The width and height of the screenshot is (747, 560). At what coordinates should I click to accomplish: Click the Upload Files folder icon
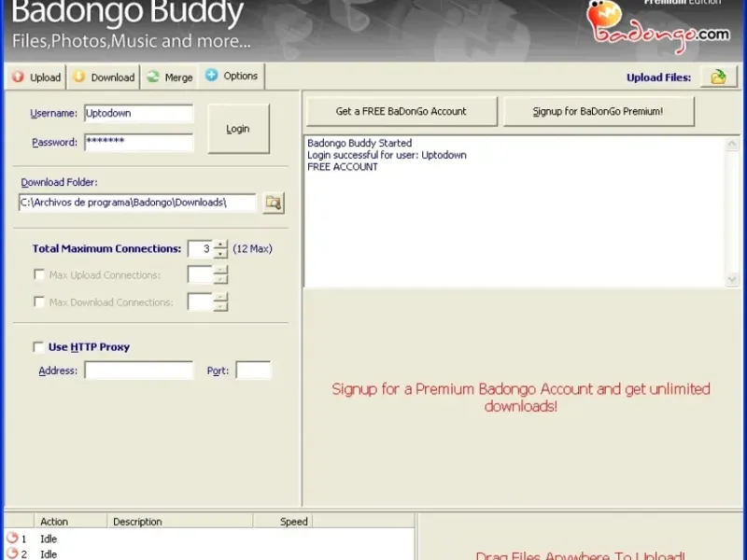718,77
